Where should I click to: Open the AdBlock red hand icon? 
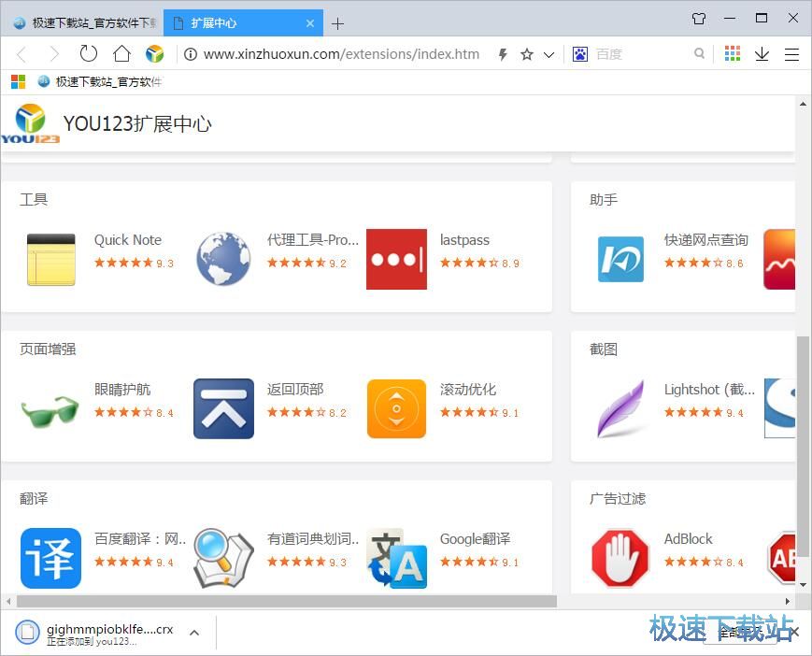pos(620,558)
